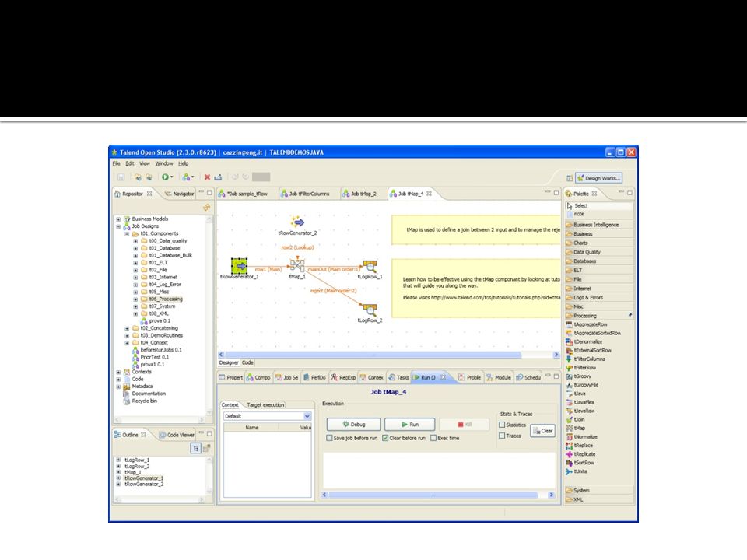Open the Navigator tab
The height and width of the screenshot is (560, 747).
[180, 194]
